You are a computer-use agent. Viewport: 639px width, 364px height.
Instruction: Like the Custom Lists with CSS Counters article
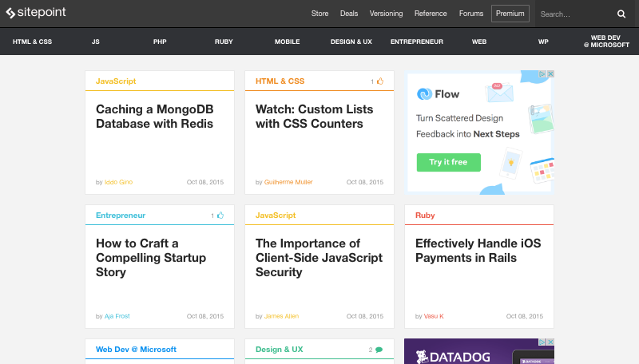pyautogui.click(x=380, y=81)
